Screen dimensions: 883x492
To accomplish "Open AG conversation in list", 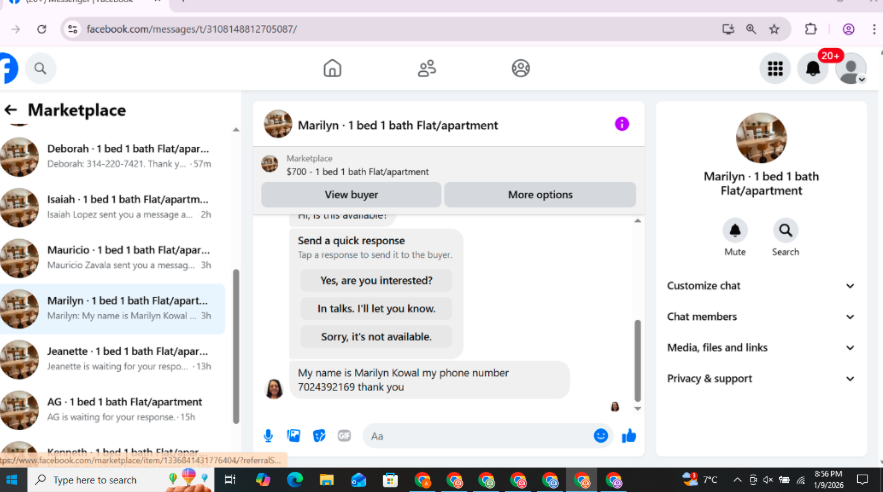I will (x=113, y=410).
